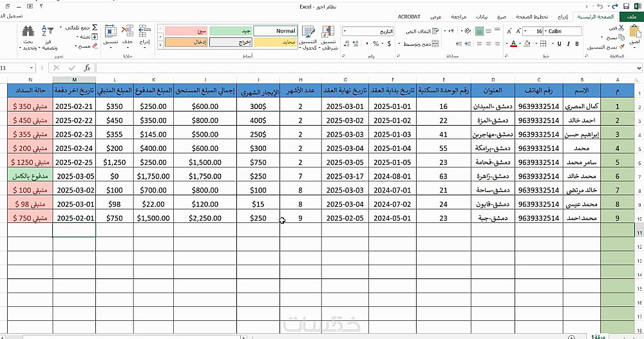The height and width of the screenshot is (339, 644).
Task: Click Decrease Decimal icon
Action: [346, 44]
